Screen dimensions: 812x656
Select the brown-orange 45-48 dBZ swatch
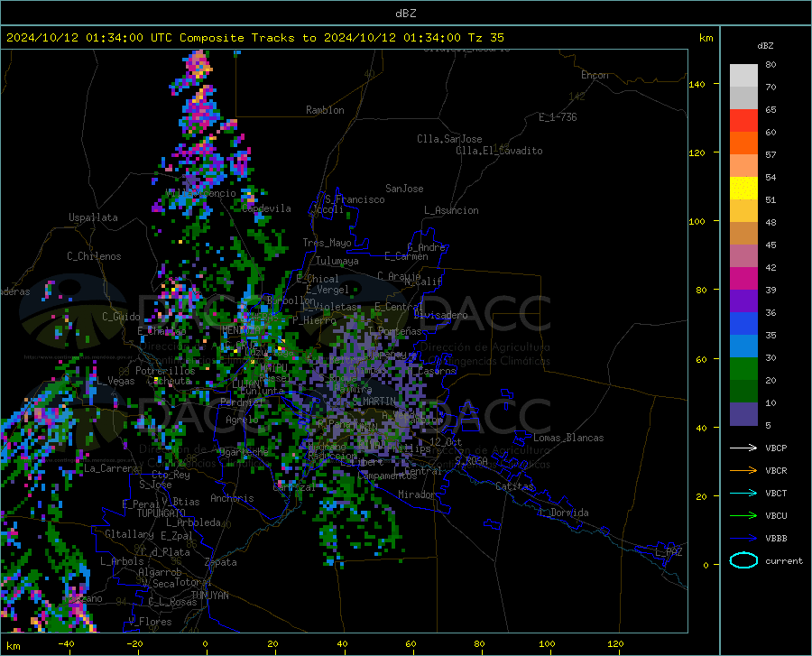743,234
